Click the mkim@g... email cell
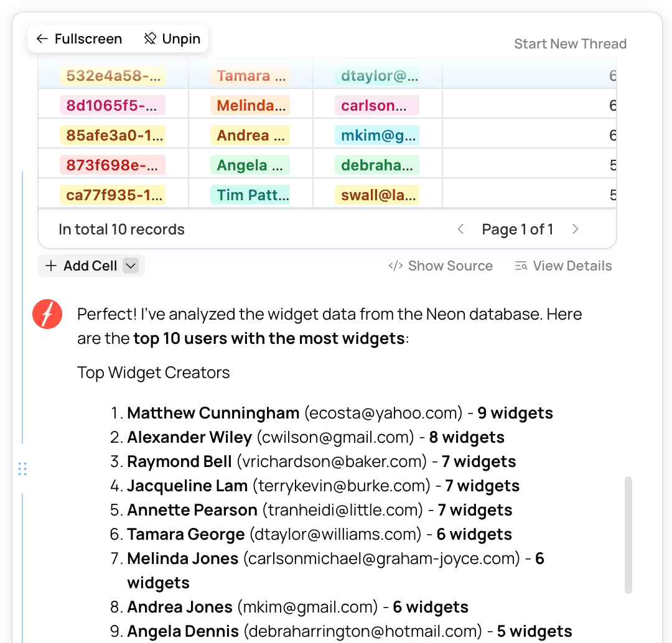This screenshot has height=643, width=672. click(376, 136)
